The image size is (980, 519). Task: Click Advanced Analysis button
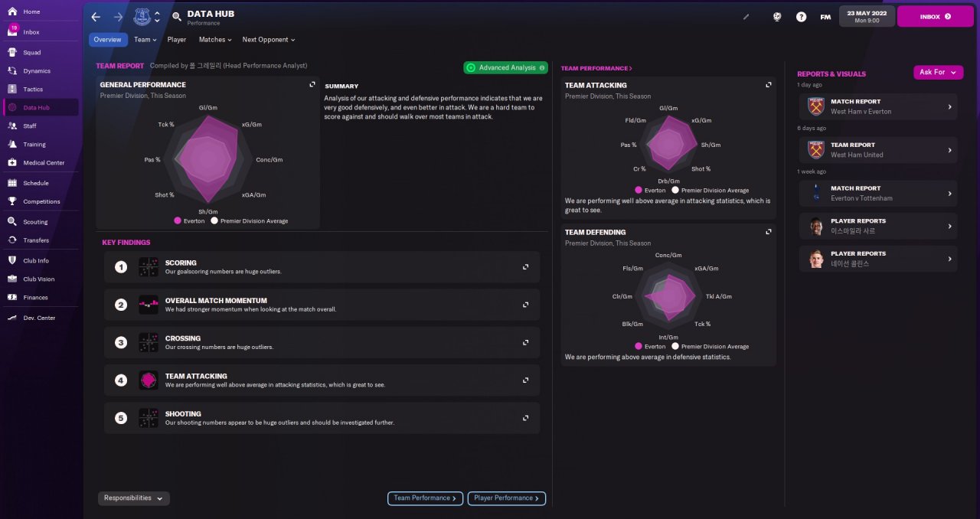(x=505, y=67)
